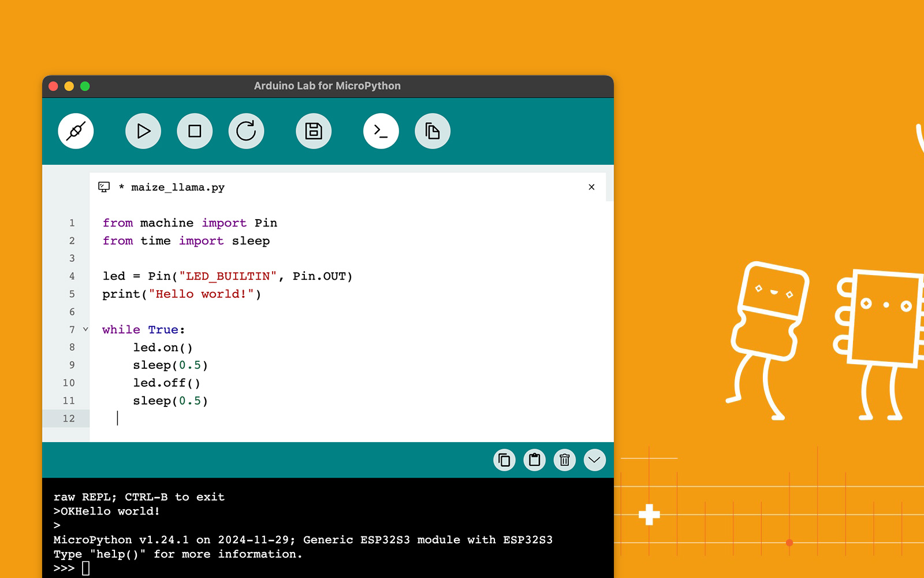924x578 pixels.
Task: Click the led.off() line
Action: click(x=167, y=383)
